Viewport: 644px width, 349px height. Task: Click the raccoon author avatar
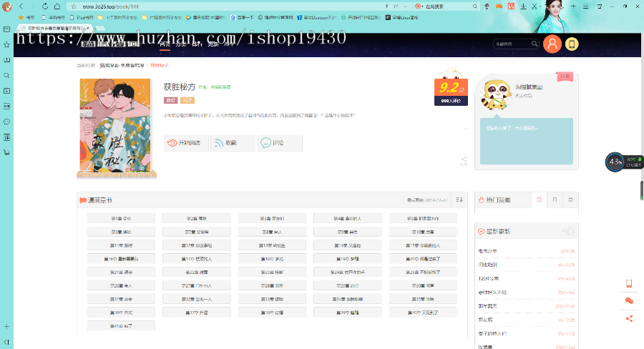(496, 95)
